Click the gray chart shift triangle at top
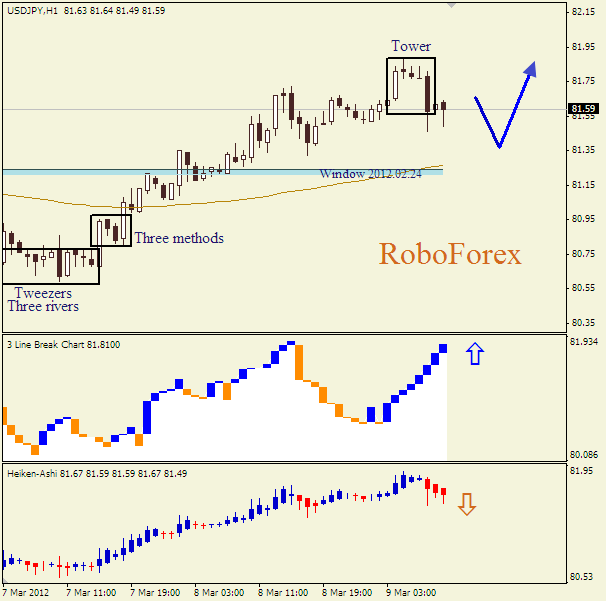Image resolution: width=606 pixels, height=601 pixels. click(x=452, y=4)
